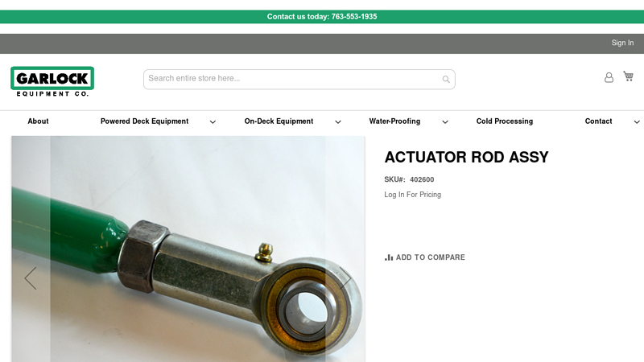Image resolution: width=644 pixels, height=362 pixels.
Task: Click the Garlock Equipment Co. logo
Action: point(52,81)
